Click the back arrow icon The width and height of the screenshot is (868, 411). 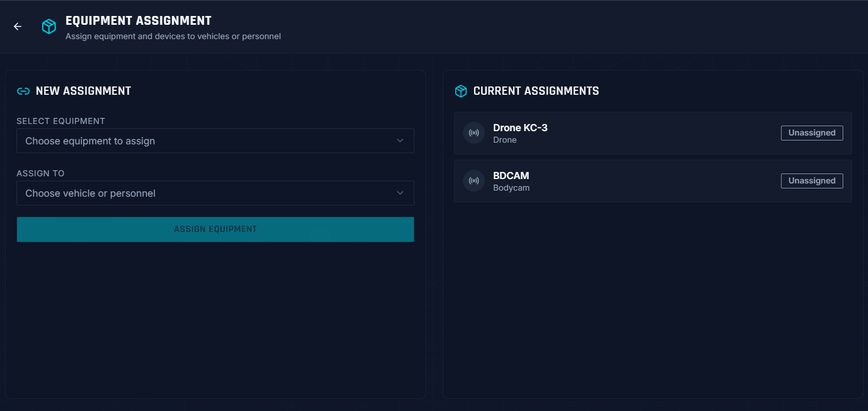[18, 26]
